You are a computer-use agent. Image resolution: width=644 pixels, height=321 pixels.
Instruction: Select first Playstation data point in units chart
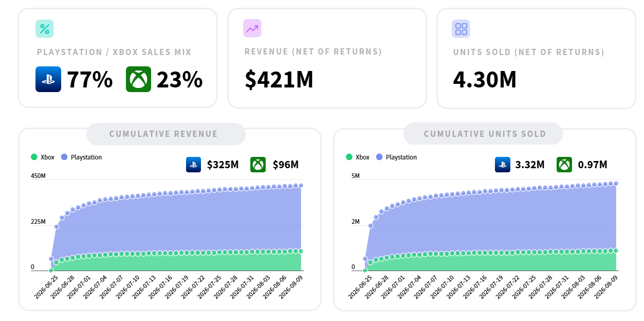click(x=365, y=259)
